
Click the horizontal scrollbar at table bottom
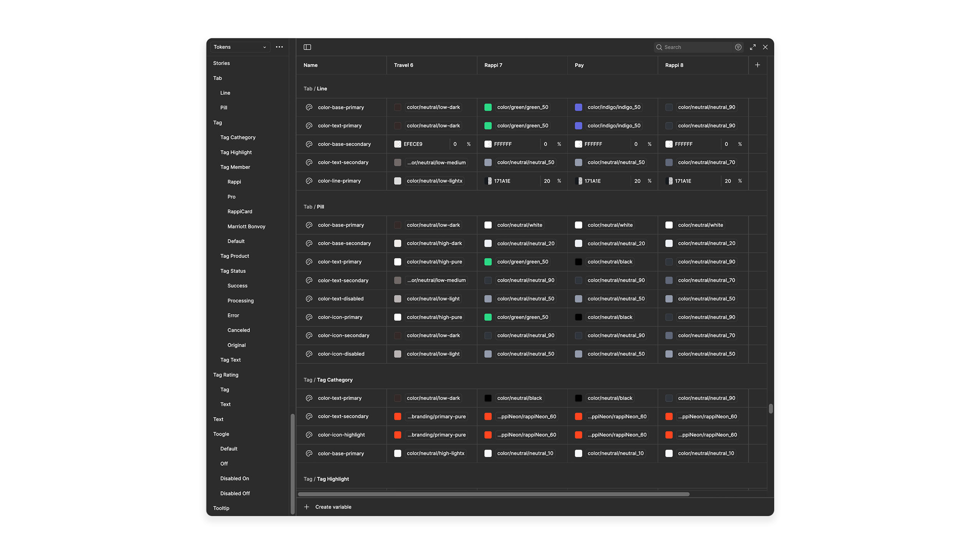click(493, 494)
